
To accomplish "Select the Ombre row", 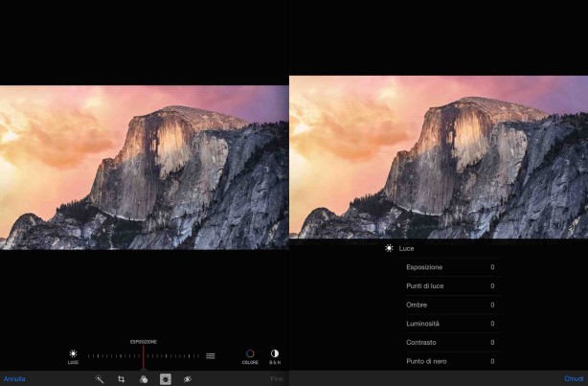I will (453, 305).
